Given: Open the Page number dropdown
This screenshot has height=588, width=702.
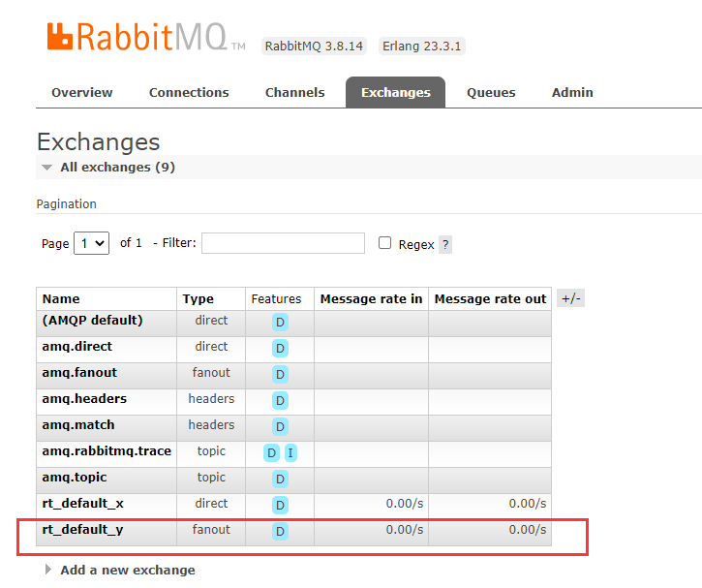Looking at the screenshot, I should [91, 243].
